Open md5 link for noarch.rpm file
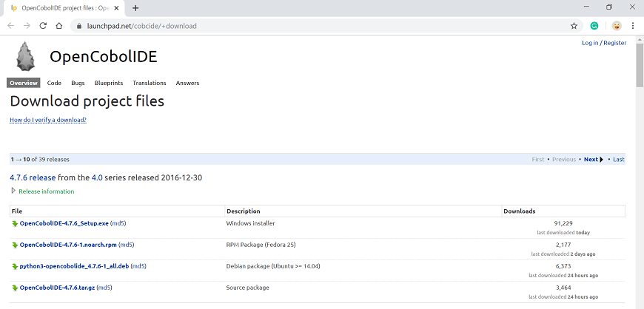Viewport: 644px width, 309px height. coord(127,245)
